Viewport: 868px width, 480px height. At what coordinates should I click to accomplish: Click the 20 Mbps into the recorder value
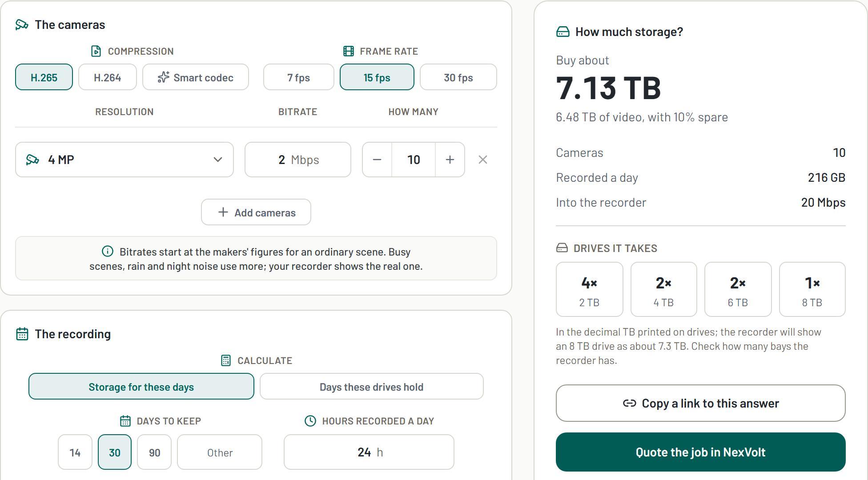click(824, 202)
